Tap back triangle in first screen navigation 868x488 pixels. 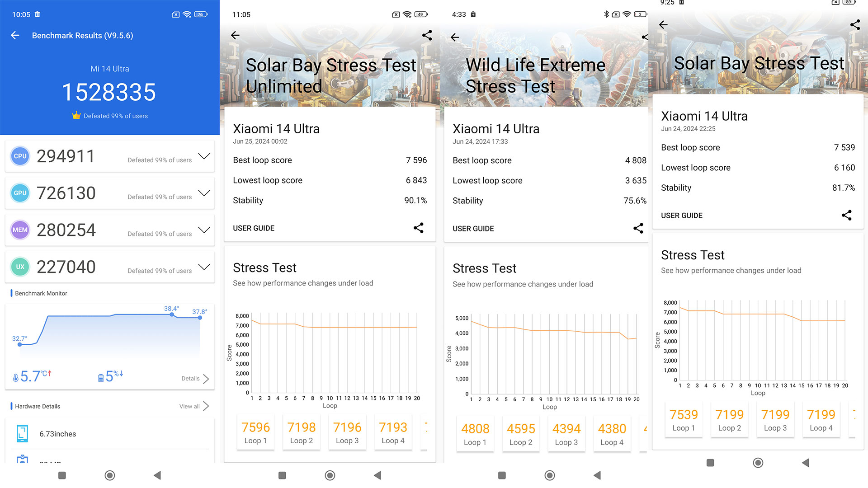click(157, 475)
